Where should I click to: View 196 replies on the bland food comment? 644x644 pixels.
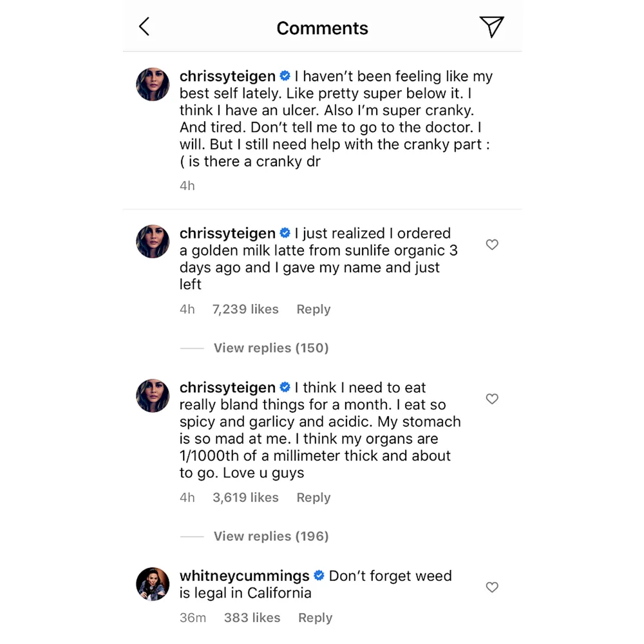click(270, 536)
